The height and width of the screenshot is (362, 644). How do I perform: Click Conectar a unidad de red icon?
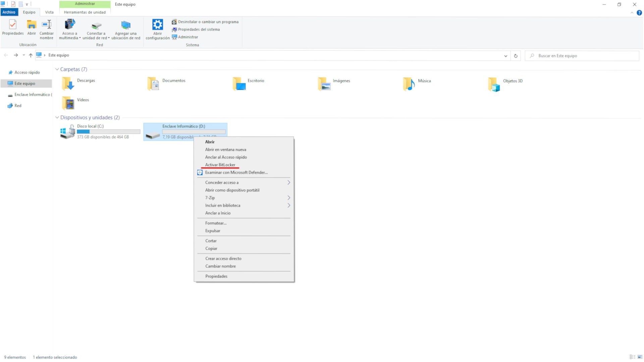point(96,25)
